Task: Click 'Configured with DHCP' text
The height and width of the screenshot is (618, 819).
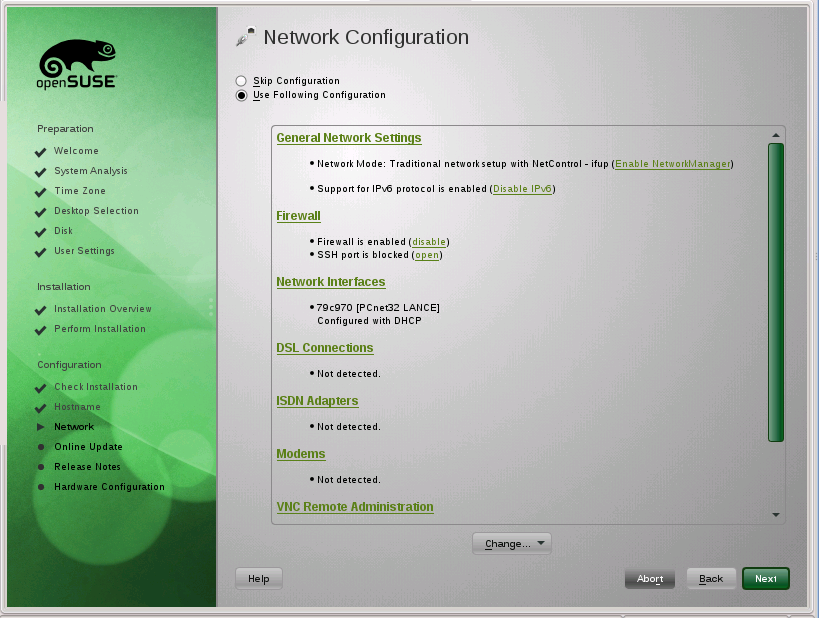Action: 369,321
